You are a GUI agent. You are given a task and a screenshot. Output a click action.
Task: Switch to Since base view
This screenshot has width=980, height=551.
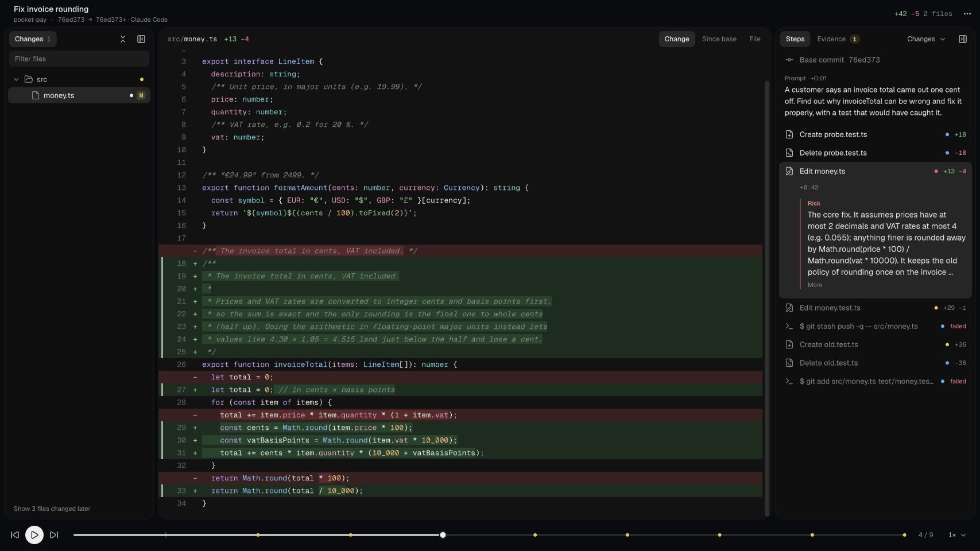click(719, 39)
